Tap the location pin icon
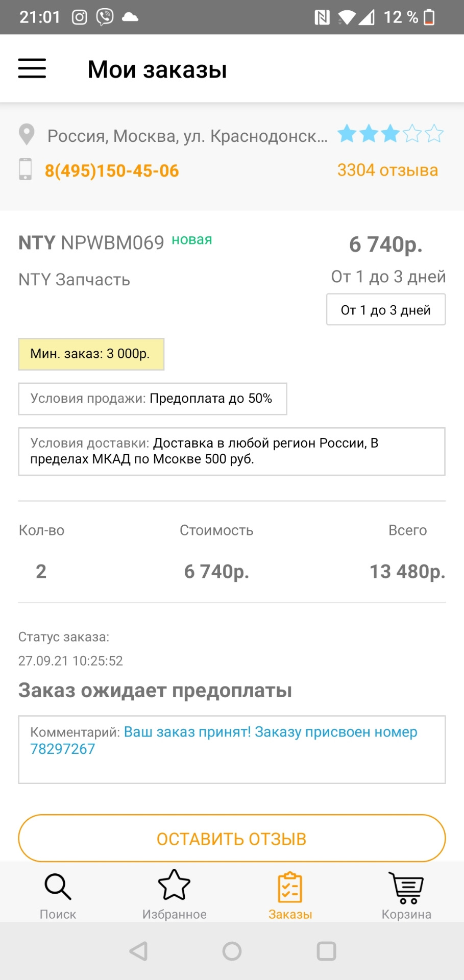Viewport: 464px width, 980px height. pos(27,135)
